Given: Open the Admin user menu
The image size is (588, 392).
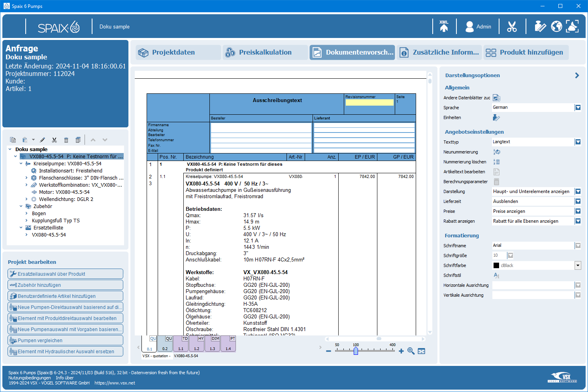Looking at the screenshot, I should coord(478,27).
